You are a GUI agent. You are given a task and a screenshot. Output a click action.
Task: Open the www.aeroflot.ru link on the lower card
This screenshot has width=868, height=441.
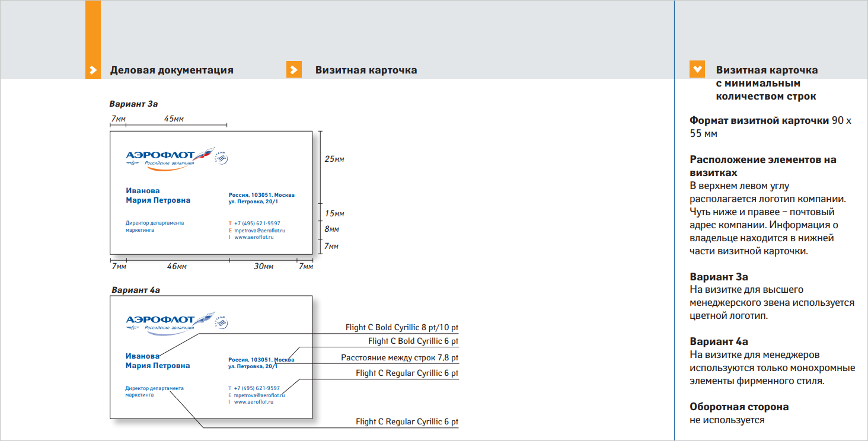coord(254,402)
